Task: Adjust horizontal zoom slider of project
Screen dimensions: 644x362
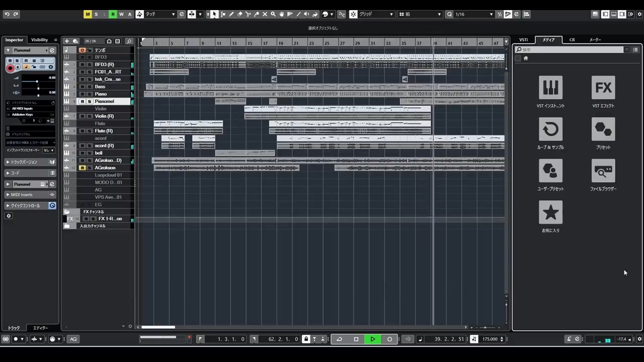Action: click(x=485, y=327)
